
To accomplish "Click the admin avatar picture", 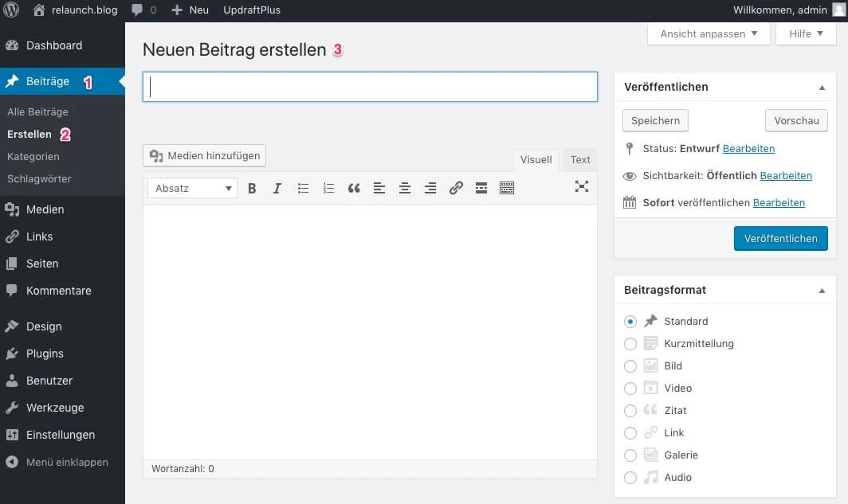I will [838, 10].
